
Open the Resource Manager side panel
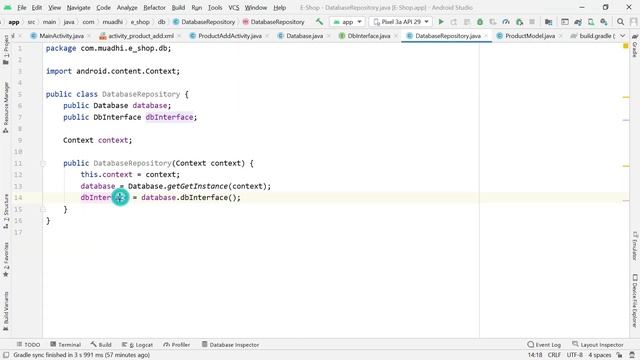pos(6,107)
